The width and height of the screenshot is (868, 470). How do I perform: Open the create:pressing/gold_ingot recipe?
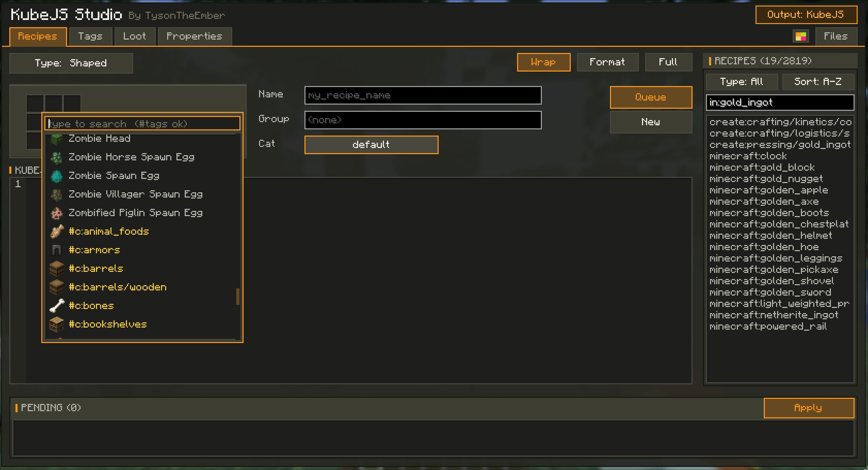(780, 145)
